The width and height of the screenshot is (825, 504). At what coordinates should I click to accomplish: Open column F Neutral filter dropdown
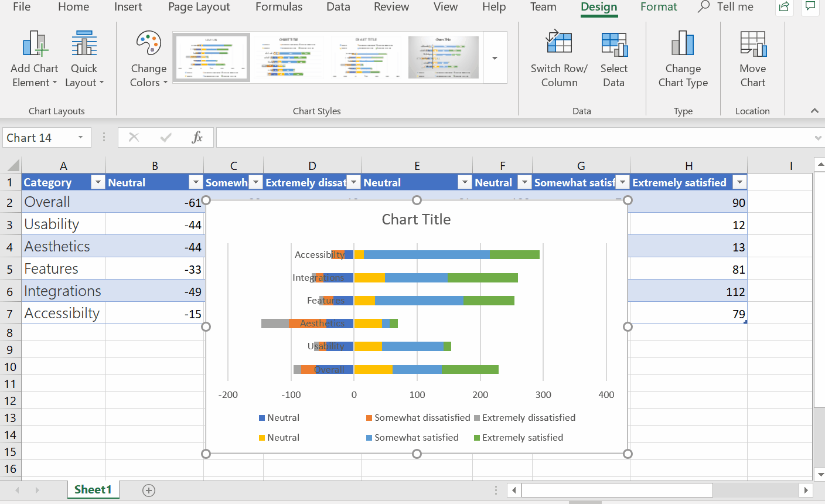(x=524, y=182)
